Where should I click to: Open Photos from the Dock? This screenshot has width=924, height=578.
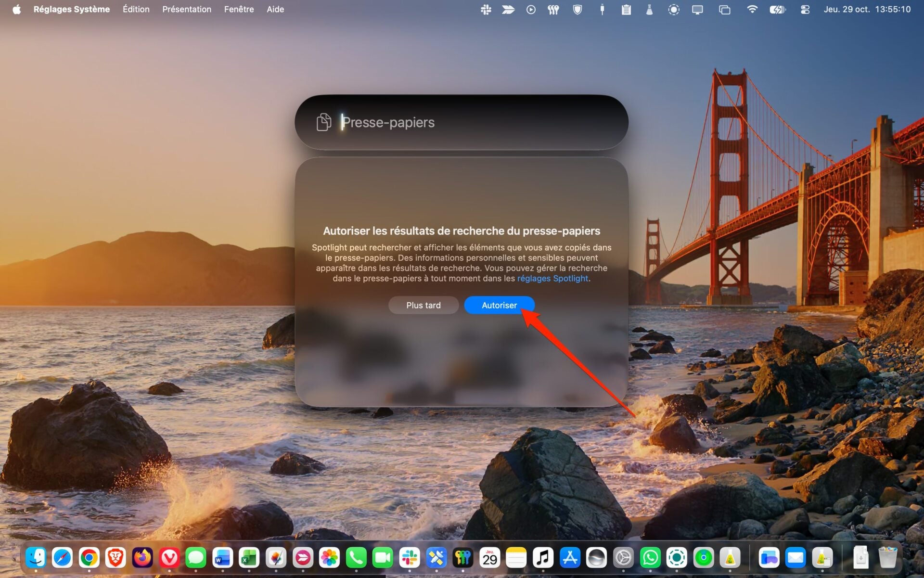coord(329,558)
